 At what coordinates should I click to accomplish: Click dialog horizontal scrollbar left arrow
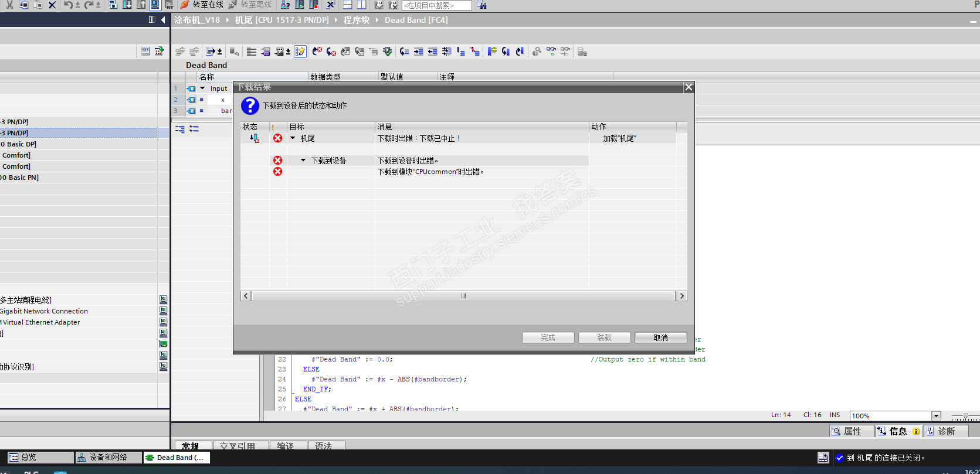coord(246,296)
